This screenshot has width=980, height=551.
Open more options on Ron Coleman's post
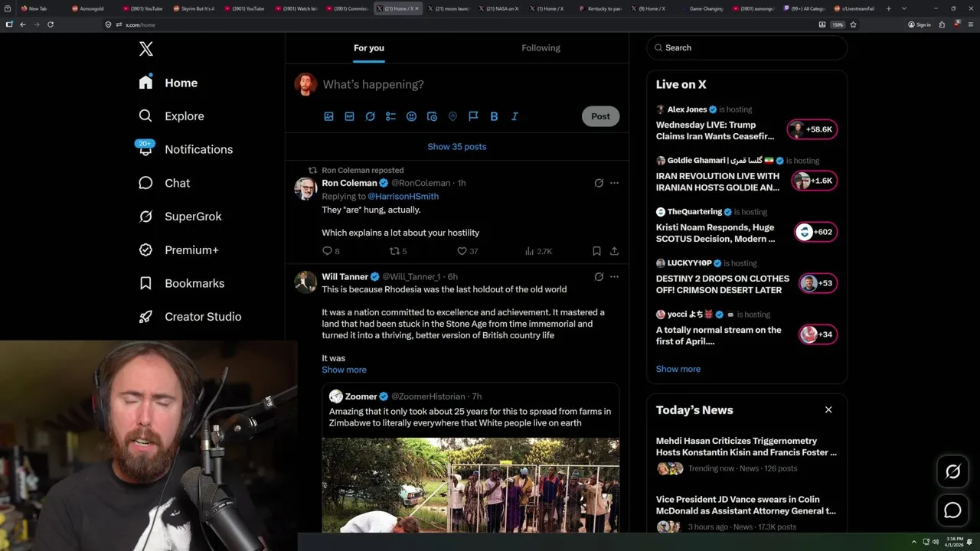click(x=614, y=183)
